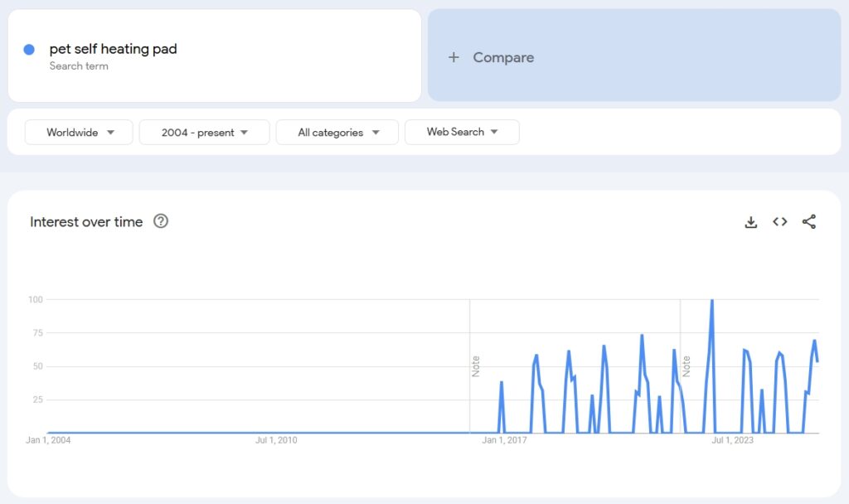Image resolution: width=849 pixels, height=504 pixels.
Task: Click the 'Interest over time' heading
Action: point(86,221)
